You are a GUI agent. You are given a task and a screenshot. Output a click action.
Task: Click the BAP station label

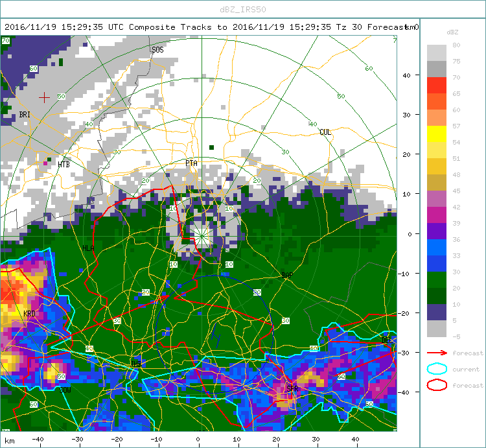point(287,275)
